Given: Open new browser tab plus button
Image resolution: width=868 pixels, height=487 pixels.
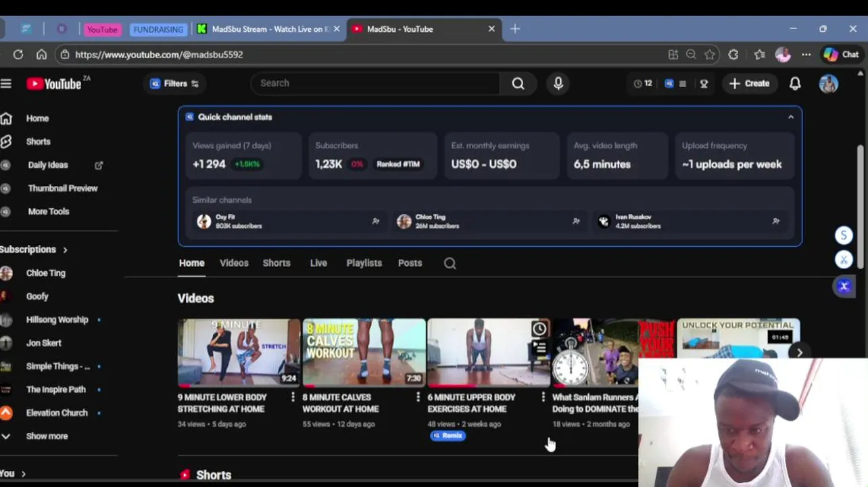Looking at the screenshot, I should tap(515, 29).
